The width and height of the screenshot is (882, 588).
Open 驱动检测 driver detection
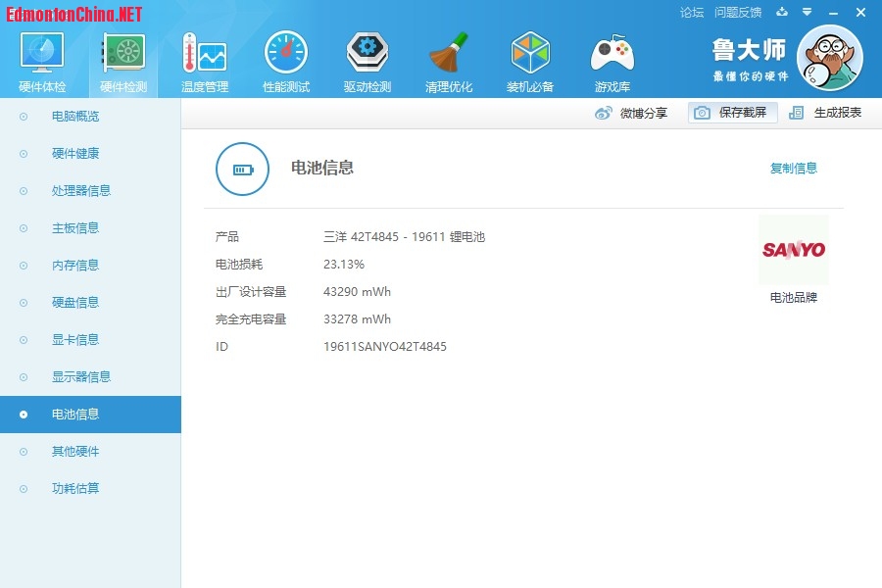click(367, 62)
